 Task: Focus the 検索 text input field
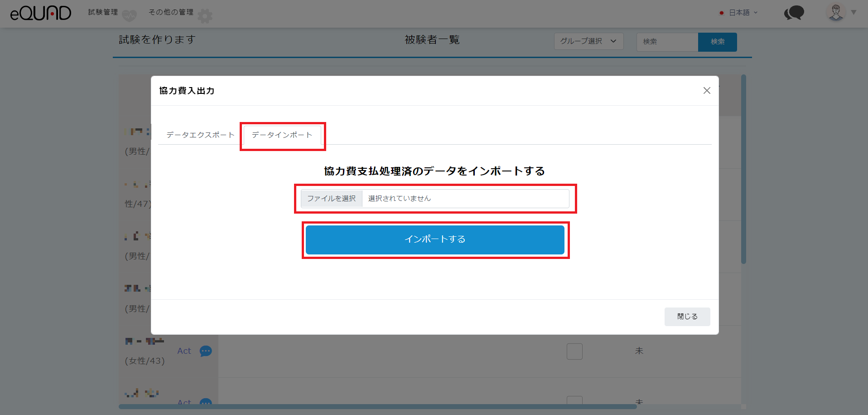(667, 42)
